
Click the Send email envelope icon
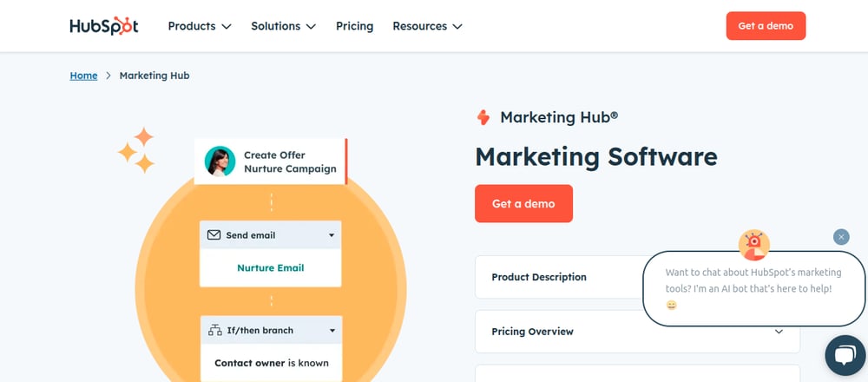point(214,235)
